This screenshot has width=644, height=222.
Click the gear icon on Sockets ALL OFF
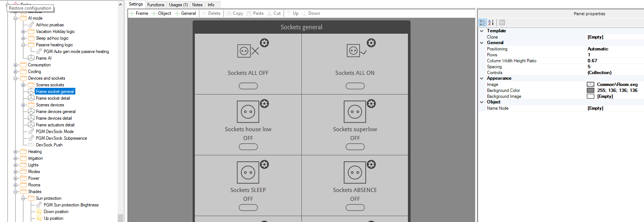[264, 43]
